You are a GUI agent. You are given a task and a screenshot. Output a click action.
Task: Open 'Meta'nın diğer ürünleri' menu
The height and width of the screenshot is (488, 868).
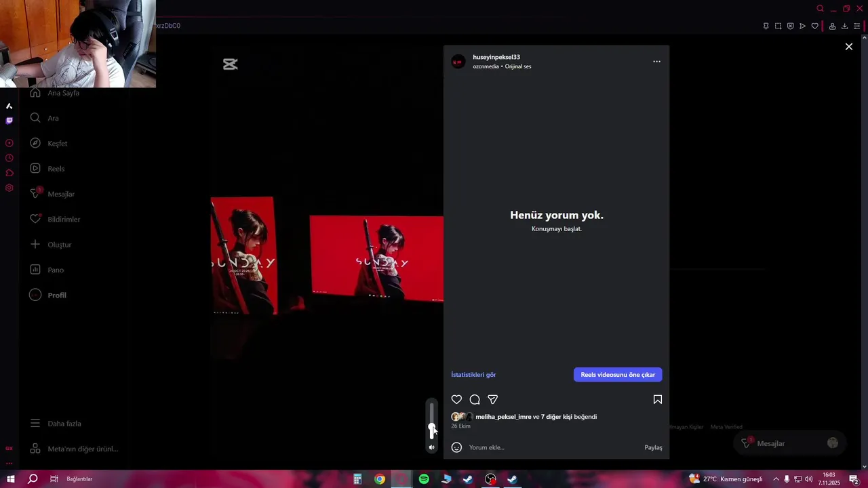(75, 449)
